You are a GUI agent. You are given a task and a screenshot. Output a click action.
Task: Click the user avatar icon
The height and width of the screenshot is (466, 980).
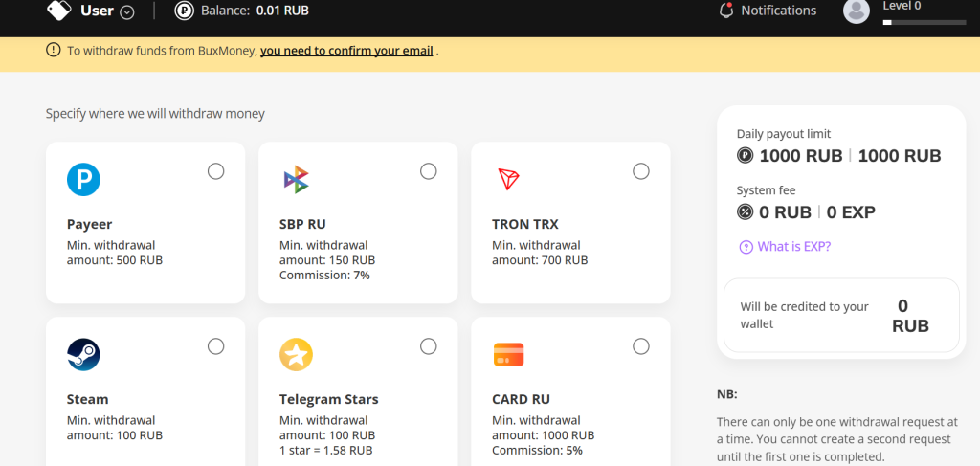[x=856, y=11]
